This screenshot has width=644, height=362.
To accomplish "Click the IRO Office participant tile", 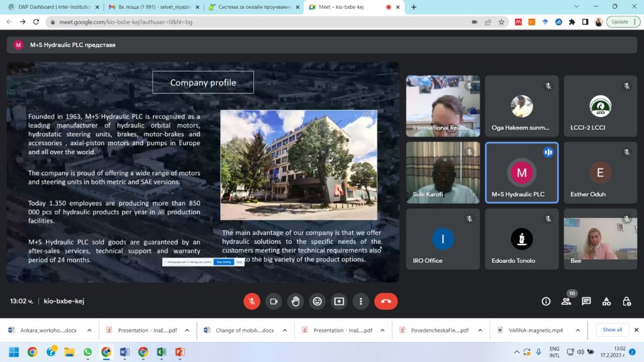I will 443,239.
